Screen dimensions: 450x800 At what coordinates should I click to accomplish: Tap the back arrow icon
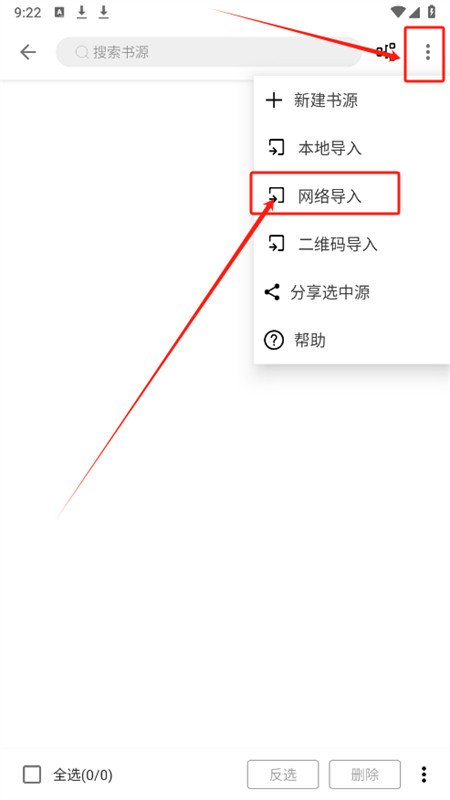[x=28, y=52]
